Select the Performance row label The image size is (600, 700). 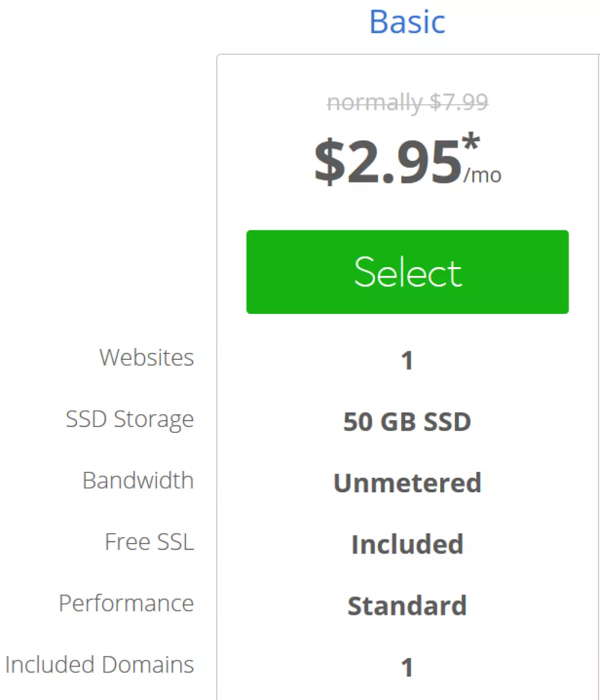point(127,603)
